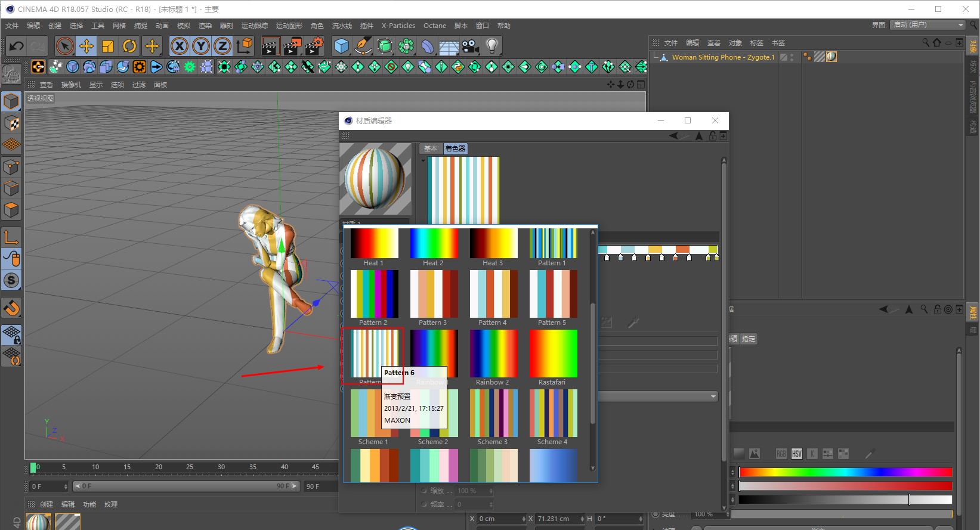Open the dropdown behind the preset popup

point(658,396)
